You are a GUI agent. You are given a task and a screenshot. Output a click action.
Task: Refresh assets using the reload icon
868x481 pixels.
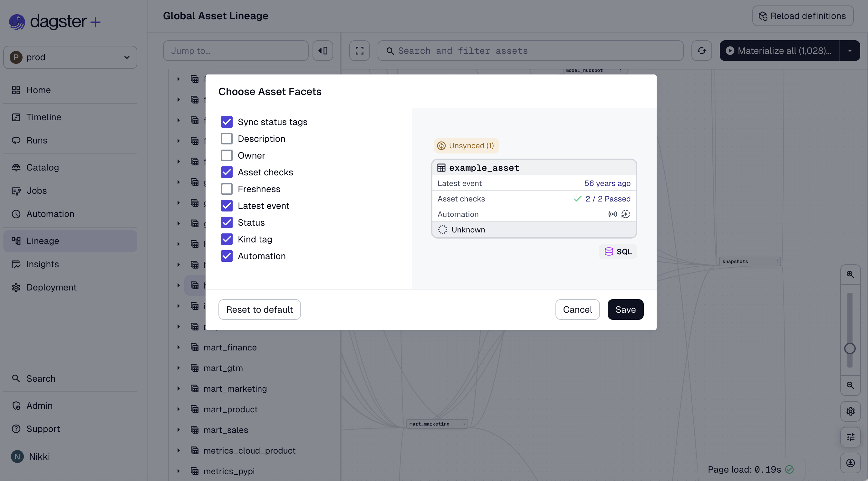click(x=702, y=50)
